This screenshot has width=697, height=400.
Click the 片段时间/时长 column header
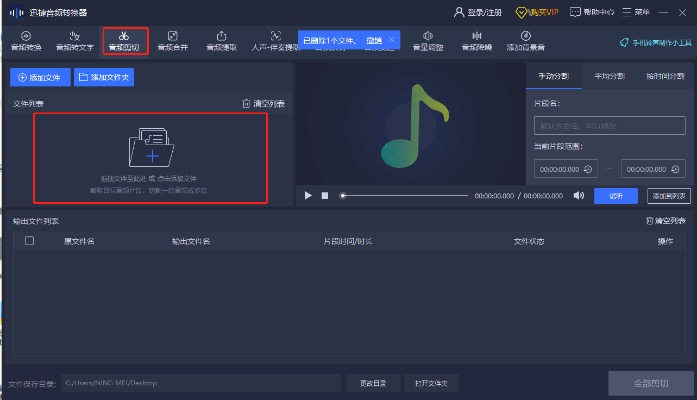[x=348, y=241]
